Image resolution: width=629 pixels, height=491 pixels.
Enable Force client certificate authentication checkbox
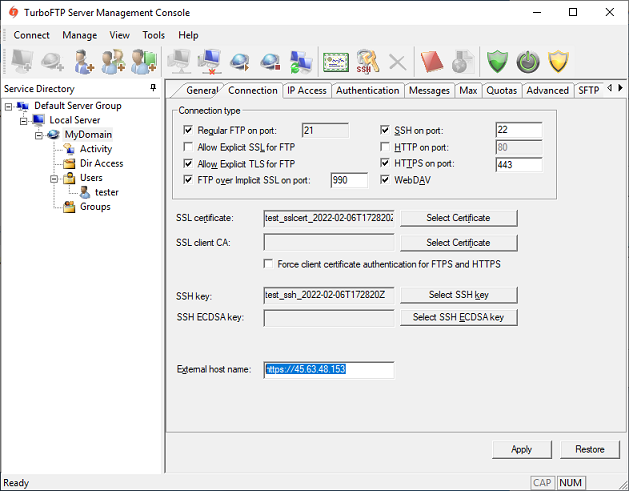coord(268,264)
